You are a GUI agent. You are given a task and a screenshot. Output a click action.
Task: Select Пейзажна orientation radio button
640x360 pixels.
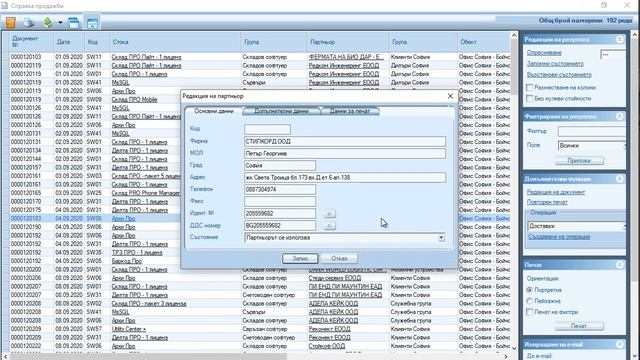tap(529, 301)
